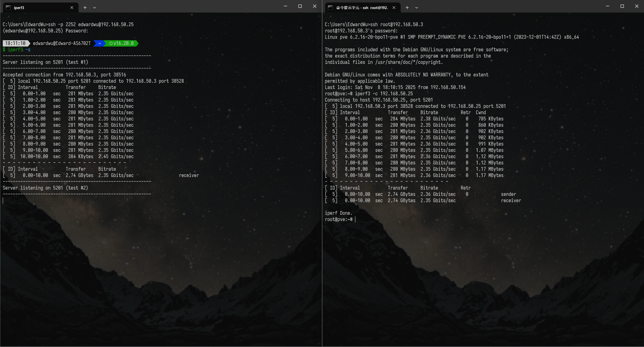Expand the profile dropdown in the iperf3 window
Viewport: 644px width, 347px height.
(x=94, y=8)
